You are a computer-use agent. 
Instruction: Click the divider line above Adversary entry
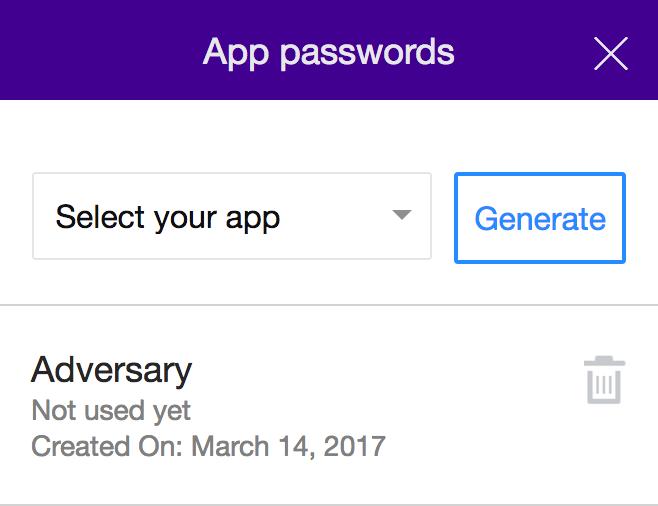329,304
